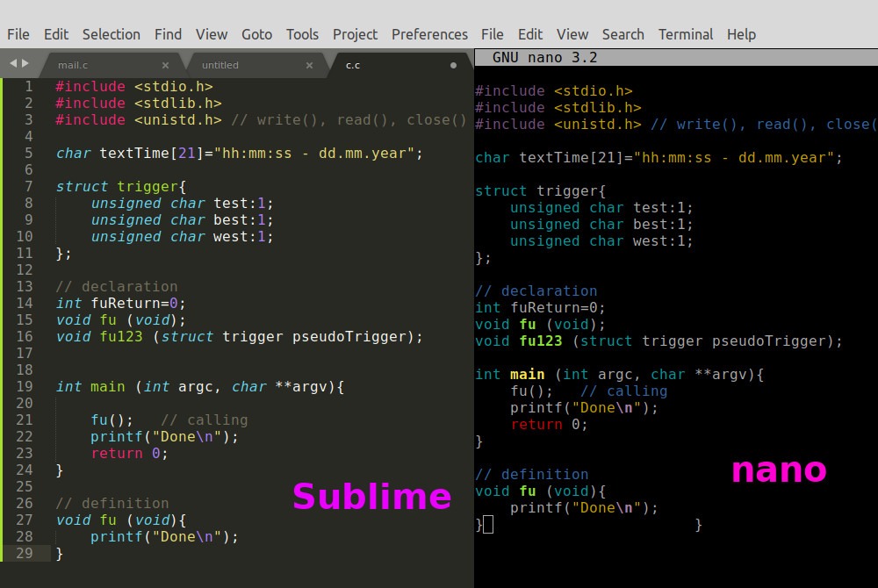Viewport: 878px width, 588px height.
Task: Close the untitled tab
Action: point(309,65)
